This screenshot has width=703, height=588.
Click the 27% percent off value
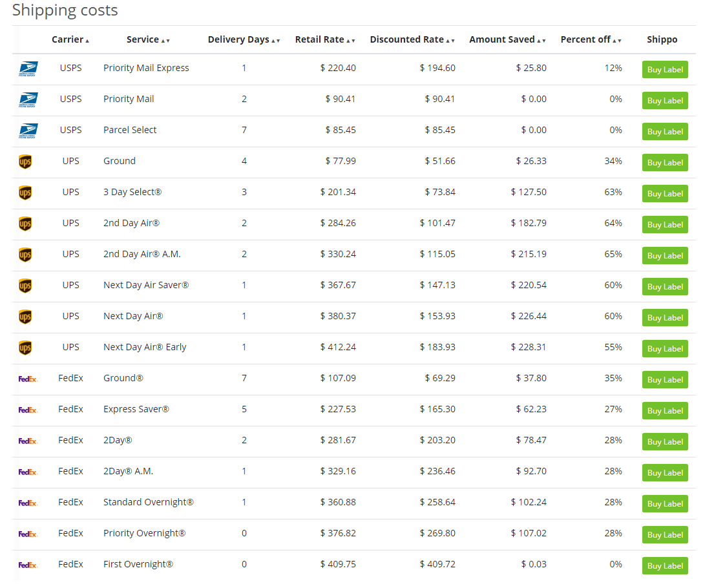click(613, 409)
